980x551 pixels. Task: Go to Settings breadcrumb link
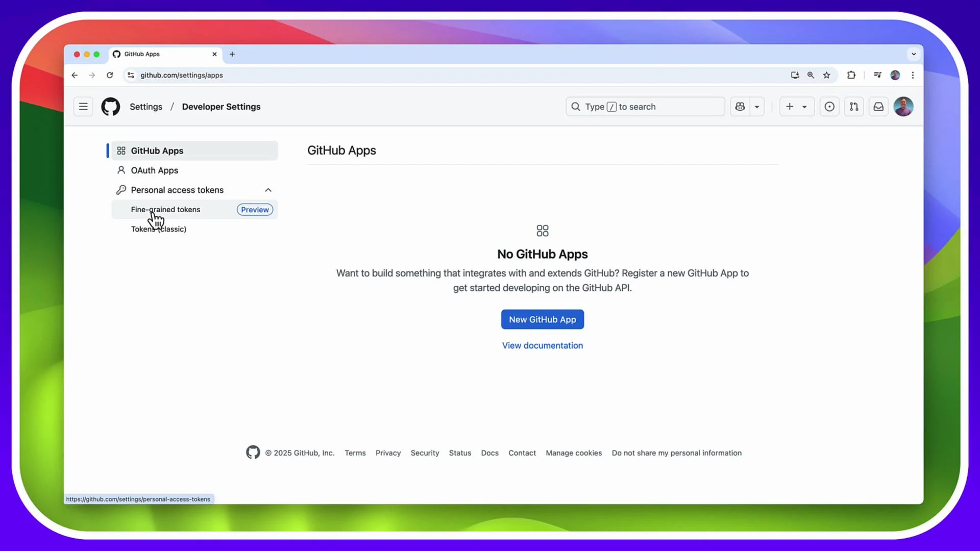[x=146, y=107]
